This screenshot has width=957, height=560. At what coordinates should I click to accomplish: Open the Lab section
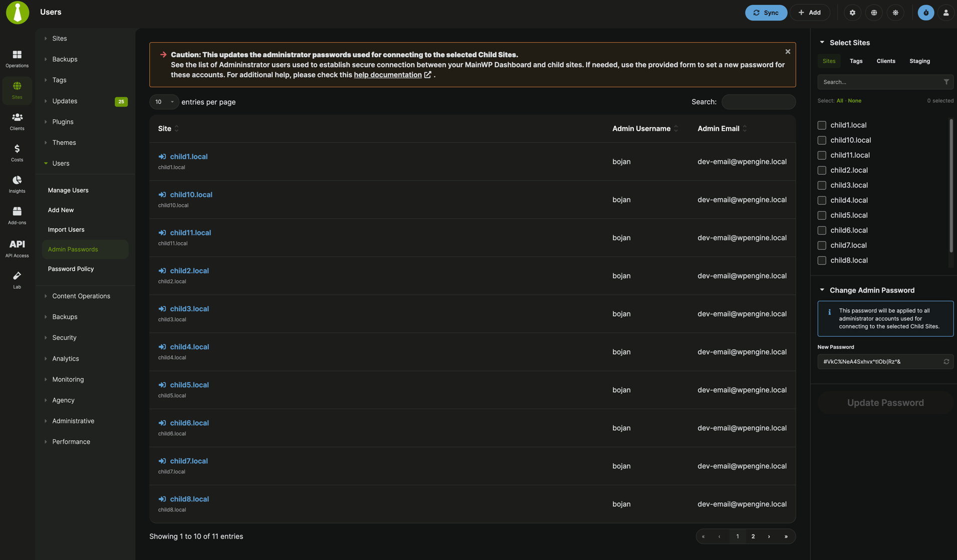[17, 278]
